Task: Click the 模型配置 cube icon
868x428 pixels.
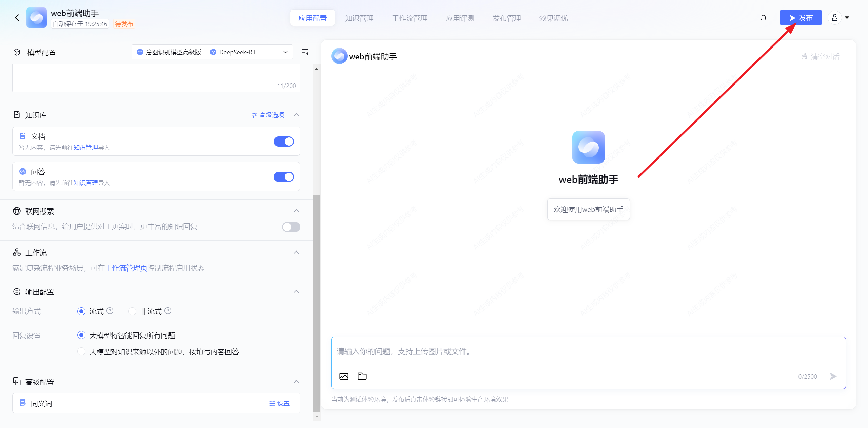Action: coord(17,52)
